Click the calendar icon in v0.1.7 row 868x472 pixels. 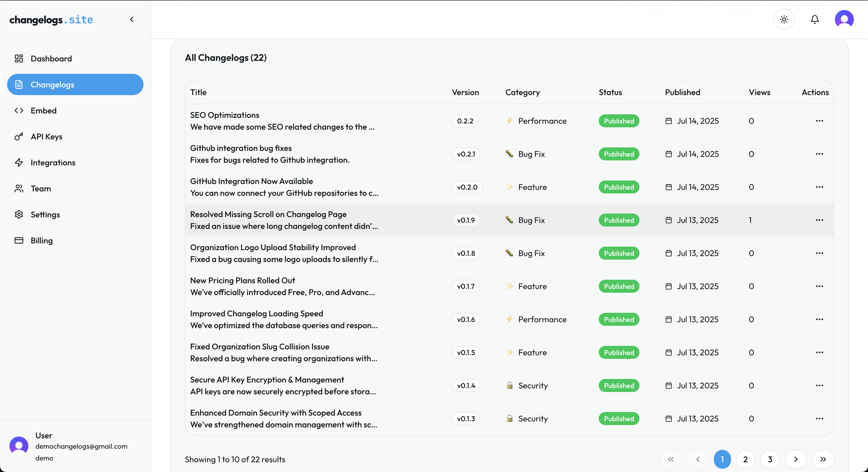668,286
